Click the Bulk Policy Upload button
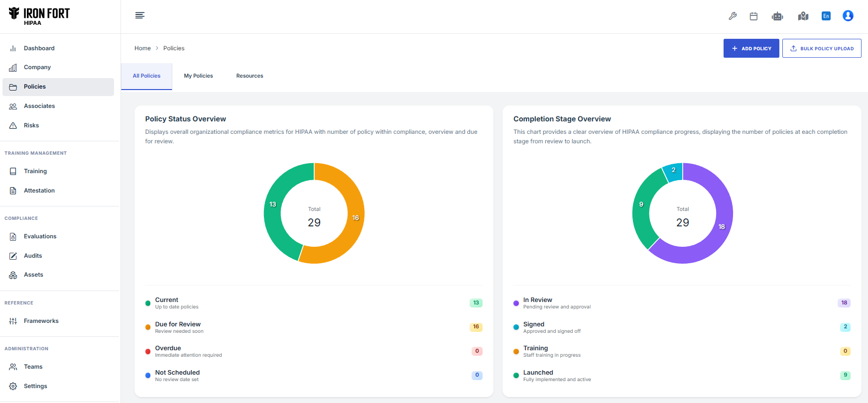This screenshot has width=868, height=403. 821,48
